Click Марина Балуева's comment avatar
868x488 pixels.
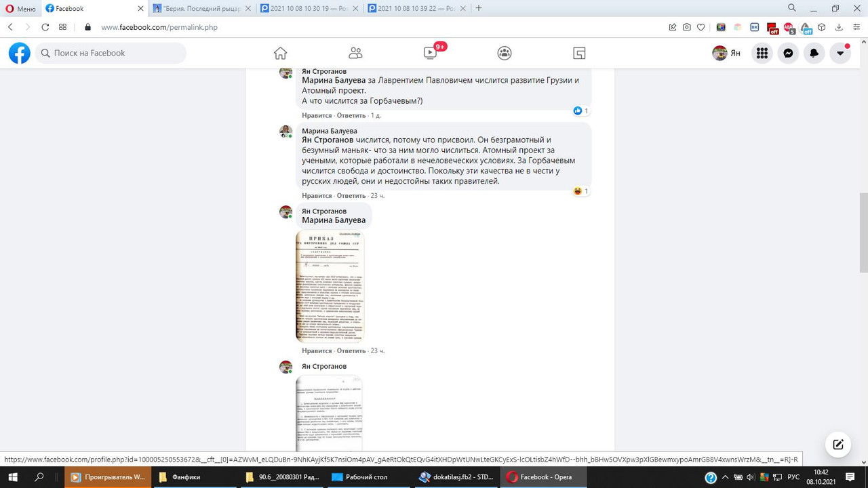click(x=286, y=131)
